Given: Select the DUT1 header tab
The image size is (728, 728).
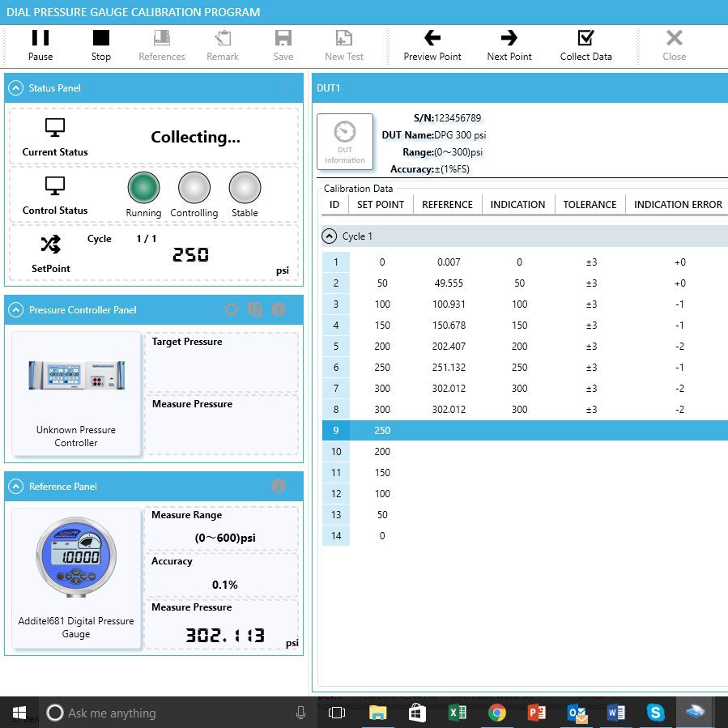Looking at the screenshot, I should coord(332,87).
